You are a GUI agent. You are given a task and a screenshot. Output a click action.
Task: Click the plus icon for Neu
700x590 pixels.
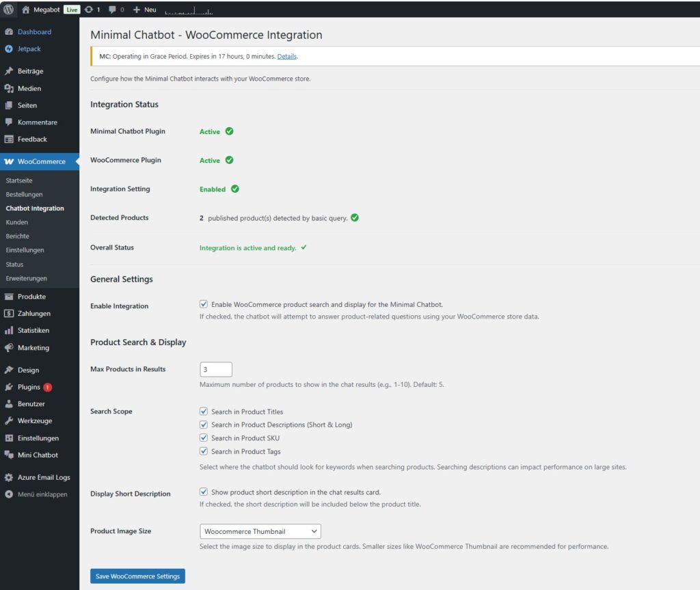click(137, 10)
